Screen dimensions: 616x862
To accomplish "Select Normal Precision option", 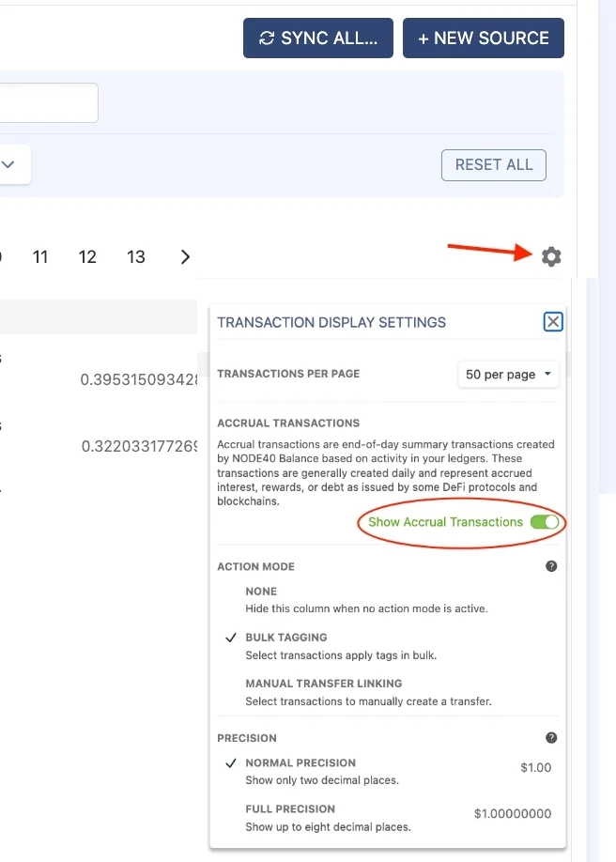I will pos(300,763).
